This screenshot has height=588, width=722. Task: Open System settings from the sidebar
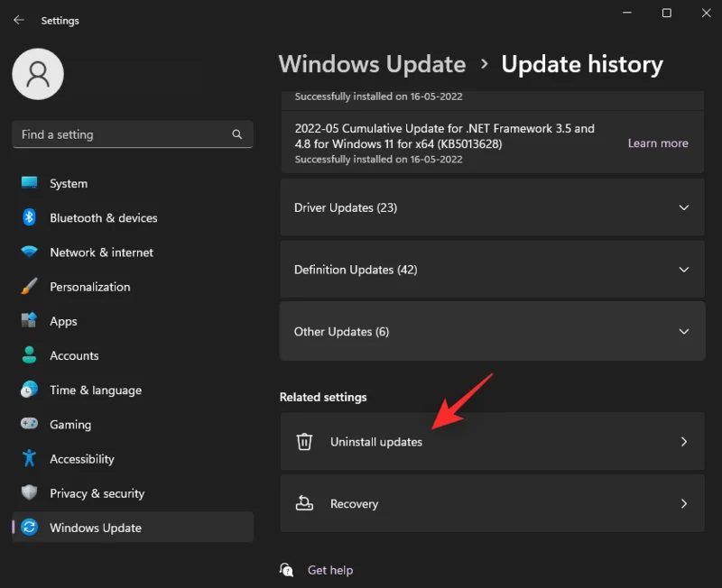pos(28,183)
